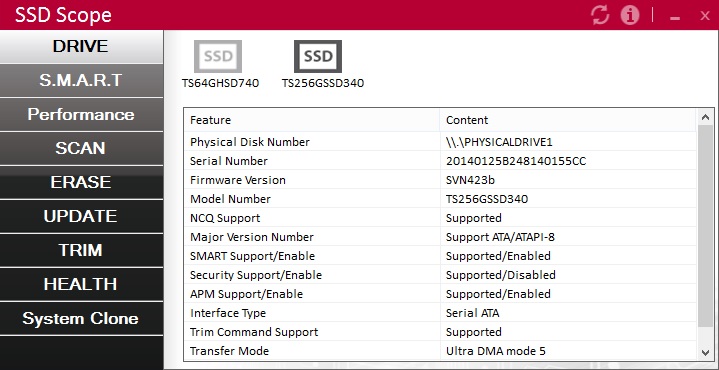Viewport: 719px width, 370px height.
Task: Click the scroll up arrow of table
Action: click(x=705, y=117)
